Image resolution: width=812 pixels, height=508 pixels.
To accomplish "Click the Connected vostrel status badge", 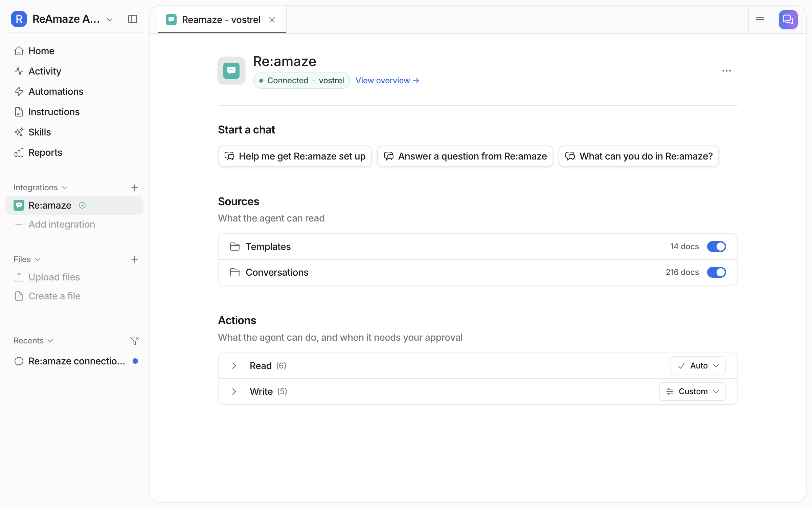I will click(x=301, y=81).
